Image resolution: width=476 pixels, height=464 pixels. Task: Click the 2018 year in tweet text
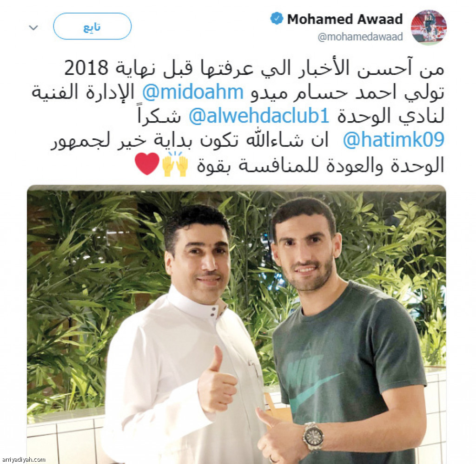[86, 68]
